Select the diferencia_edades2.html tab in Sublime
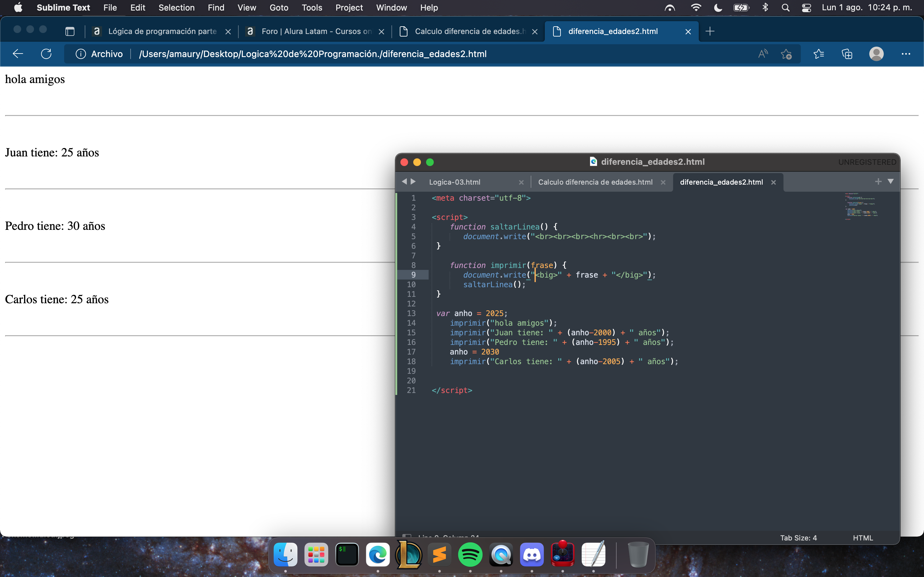This screenshot has width=924, height=577. tap(721, 181)
